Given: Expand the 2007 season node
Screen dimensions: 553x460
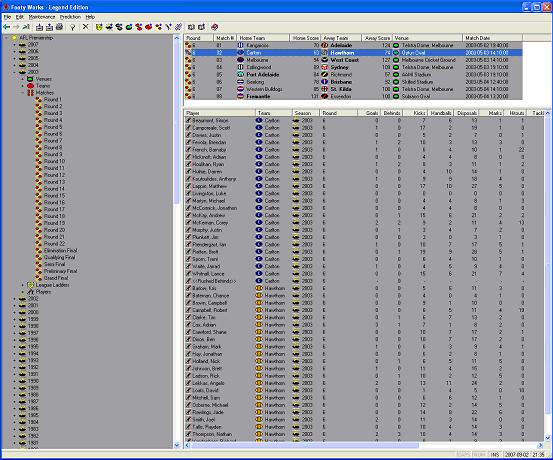Looking at the screenshot, I should click(x=14, y=45).
